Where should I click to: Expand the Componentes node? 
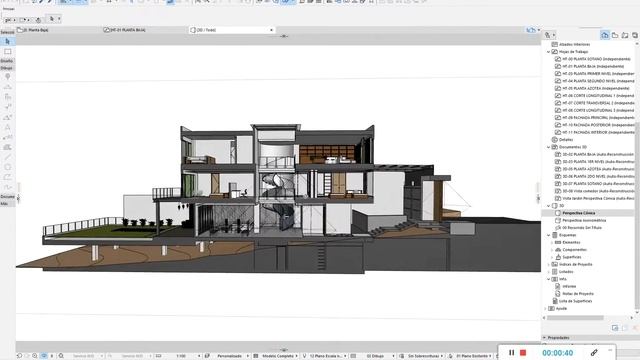pos(552,250)
